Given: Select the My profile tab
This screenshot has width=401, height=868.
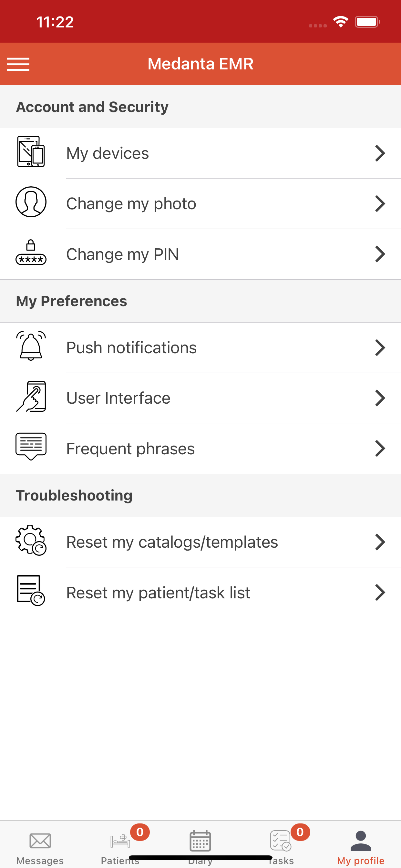Looking at the screenshot, I should (361, 846).
